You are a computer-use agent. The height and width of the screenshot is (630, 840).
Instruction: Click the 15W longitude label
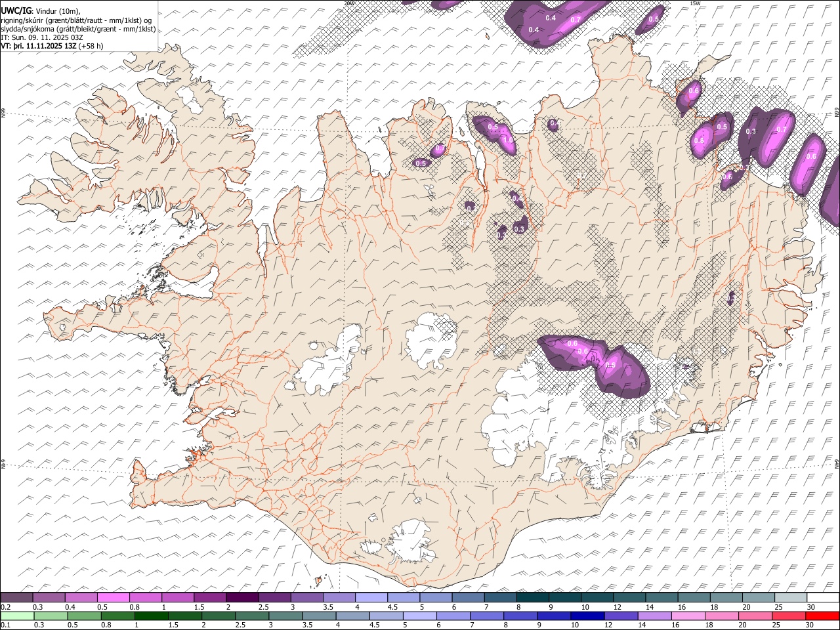tap(695, 3)
